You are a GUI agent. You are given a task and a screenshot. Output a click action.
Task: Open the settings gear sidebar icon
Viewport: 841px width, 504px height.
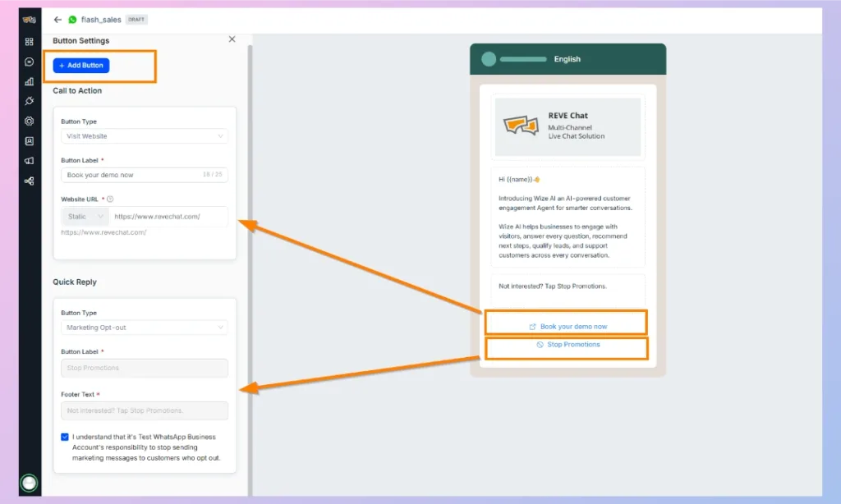[29, 121]
